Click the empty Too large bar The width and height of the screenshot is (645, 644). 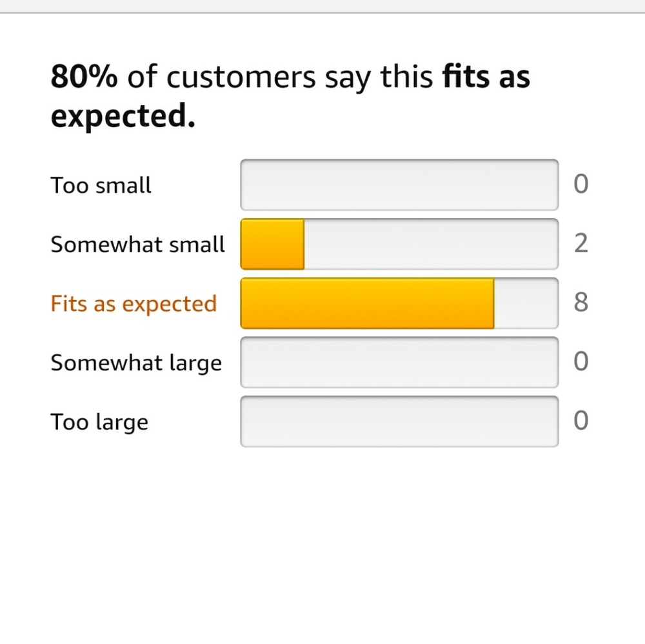pyautogui.click(x=399, y=423)
